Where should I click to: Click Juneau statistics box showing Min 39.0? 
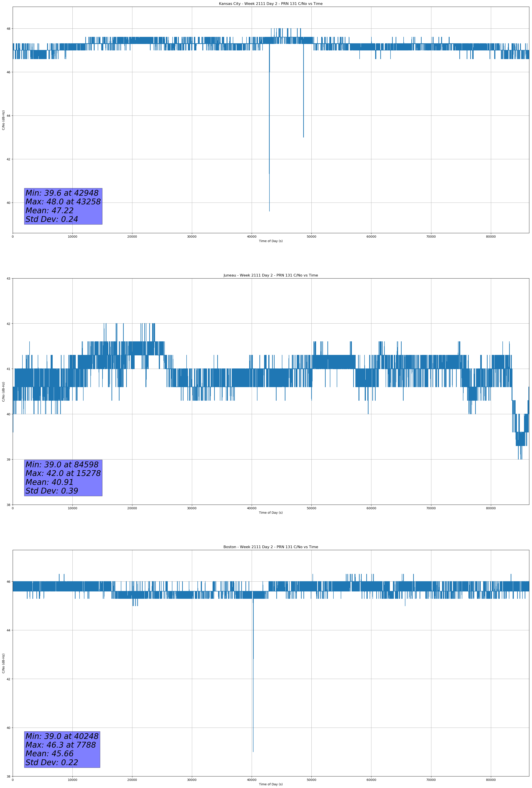(x=63, y=478)
